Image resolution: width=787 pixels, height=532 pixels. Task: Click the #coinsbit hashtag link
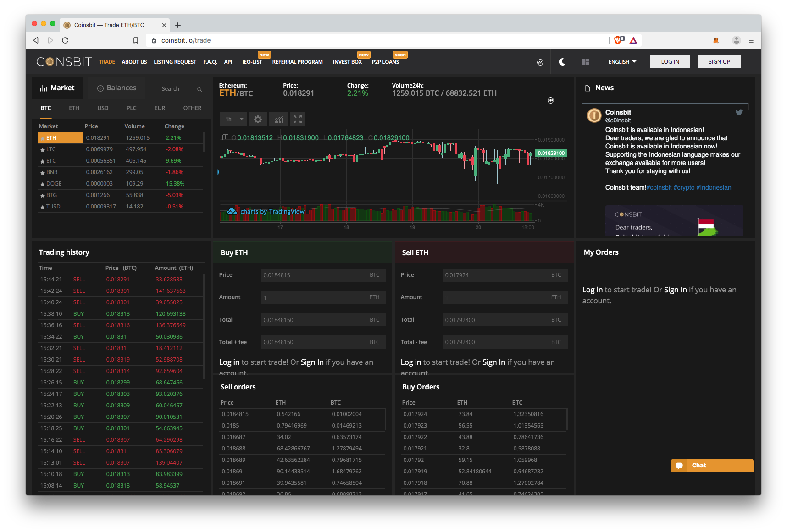pos(659,187)
